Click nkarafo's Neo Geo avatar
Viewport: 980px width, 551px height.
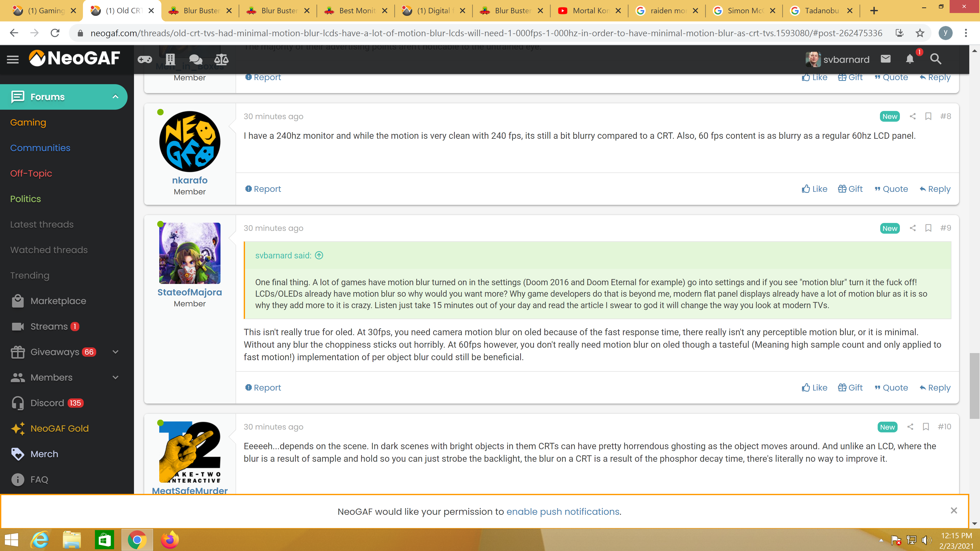pos(189,142)
